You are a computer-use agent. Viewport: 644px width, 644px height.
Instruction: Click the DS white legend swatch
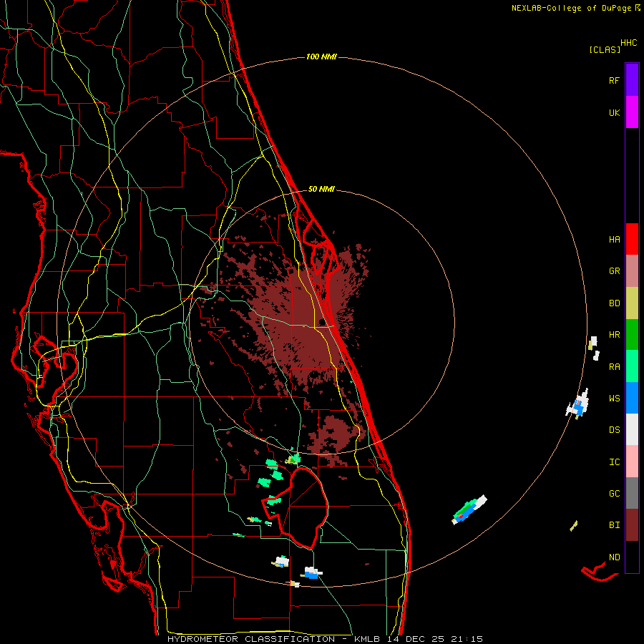[x=632, y=429]
